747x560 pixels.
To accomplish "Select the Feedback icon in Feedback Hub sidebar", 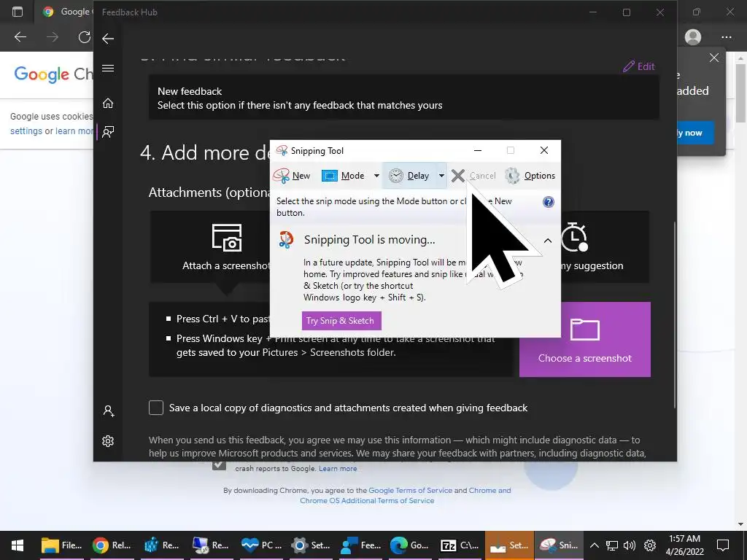I will (x=108, y=132).
